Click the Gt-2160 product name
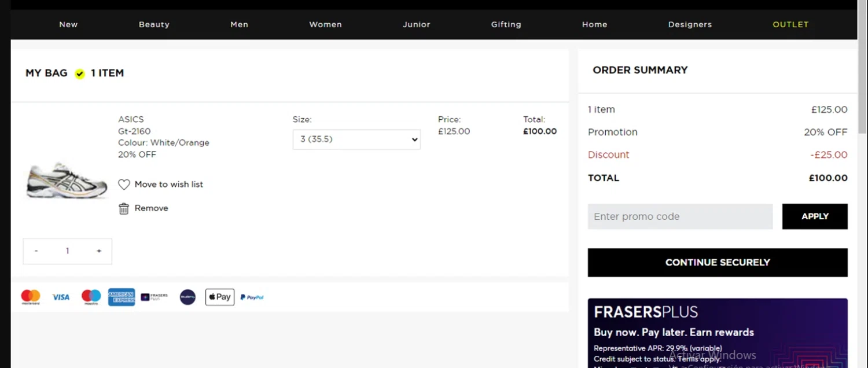Screen dimensions: 868x368 coord(134,131)
